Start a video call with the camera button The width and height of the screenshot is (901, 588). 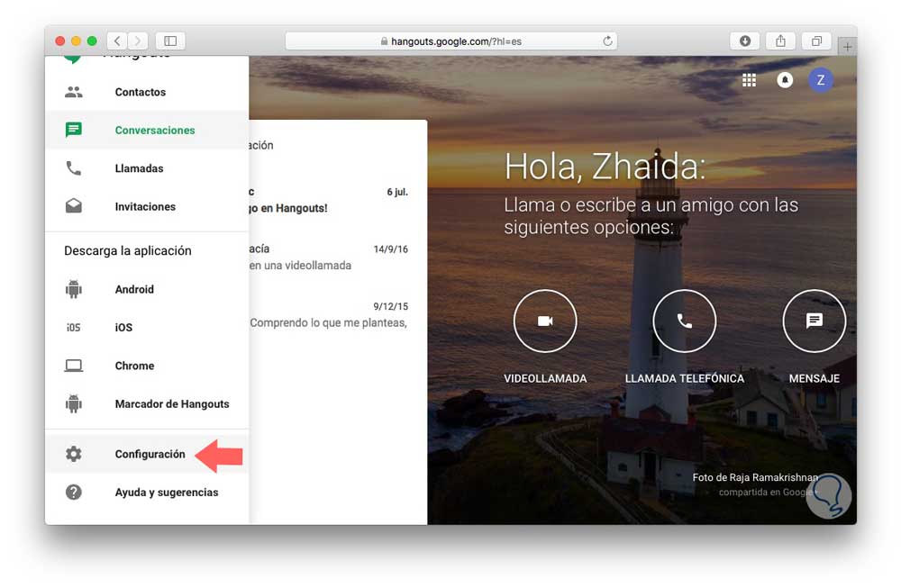(x=545, y=321)
